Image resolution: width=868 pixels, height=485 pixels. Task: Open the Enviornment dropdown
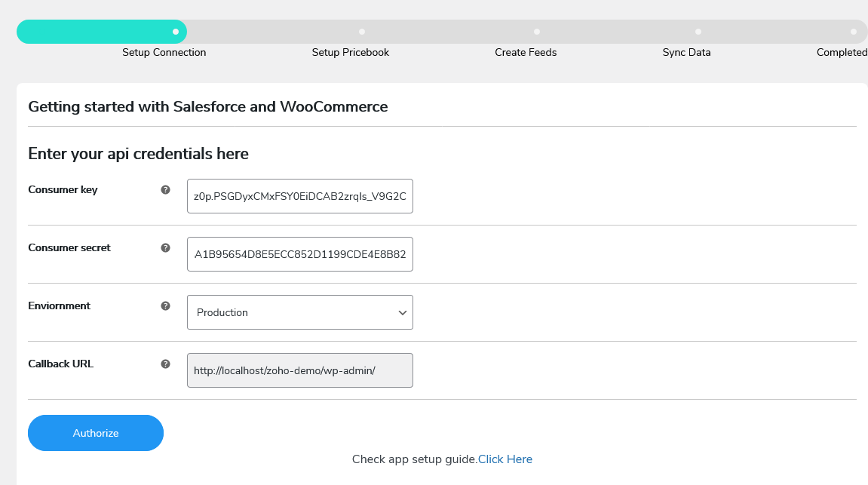[299, 312]
